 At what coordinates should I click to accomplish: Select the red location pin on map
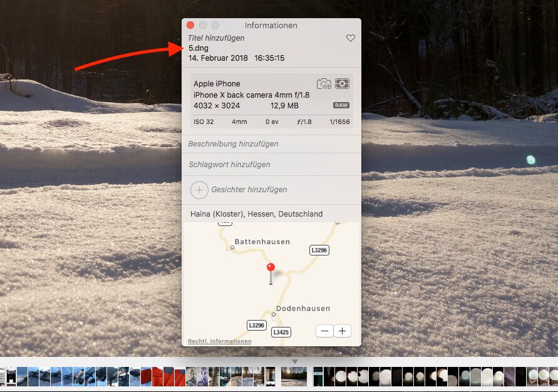[271, 267]
